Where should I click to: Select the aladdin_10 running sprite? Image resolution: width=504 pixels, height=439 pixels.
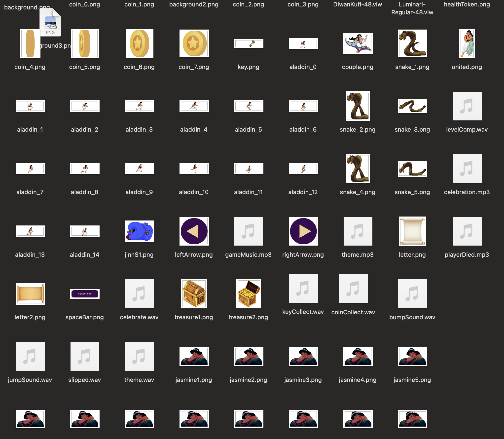194,169
